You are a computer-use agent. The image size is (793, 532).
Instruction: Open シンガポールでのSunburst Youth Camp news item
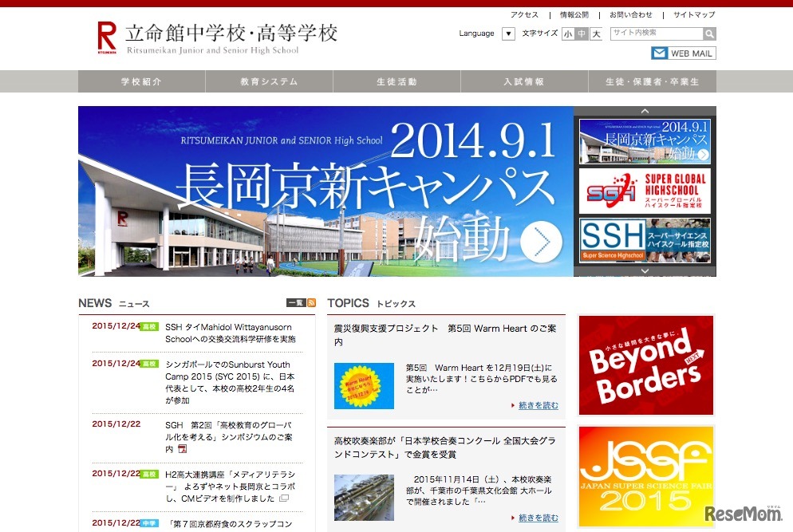point(230,382)
